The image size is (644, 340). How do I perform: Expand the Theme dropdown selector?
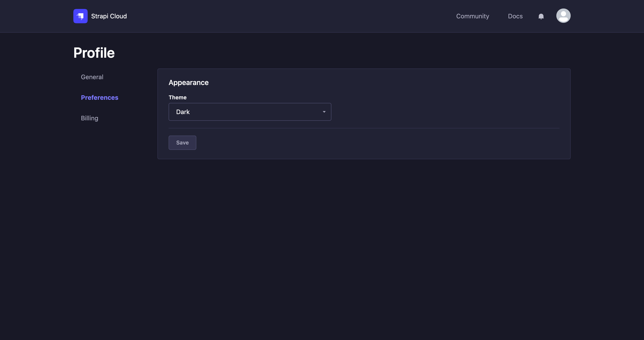point(250,112)
